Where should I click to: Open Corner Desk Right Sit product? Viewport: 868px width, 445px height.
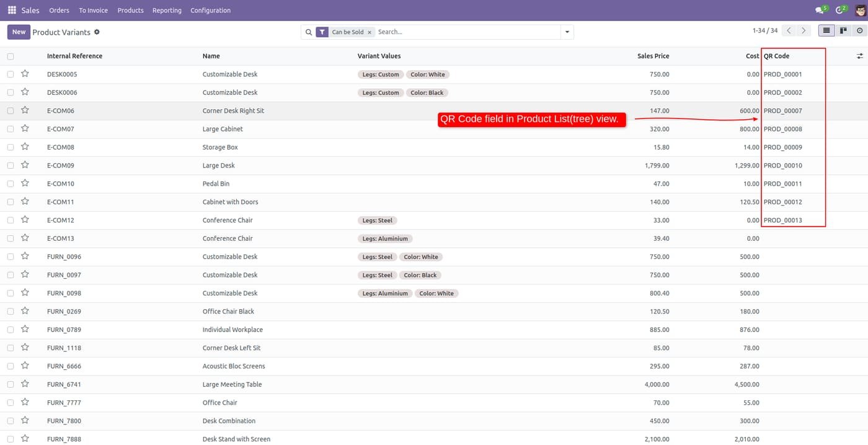pos(233,110)
